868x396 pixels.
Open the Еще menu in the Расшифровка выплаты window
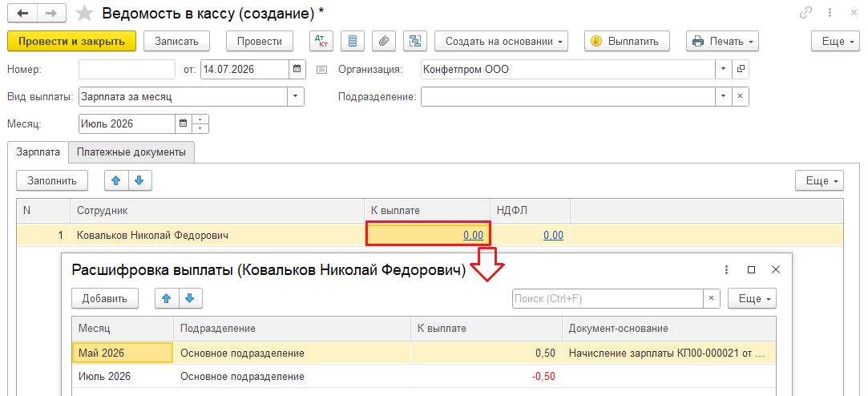[752, 298]
